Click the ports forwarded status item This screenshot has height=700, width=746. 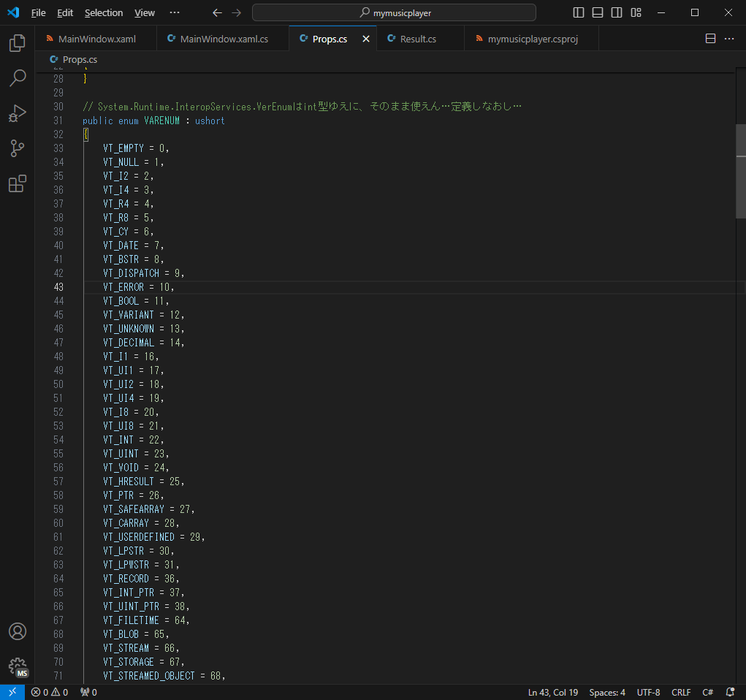coord(88,692)
